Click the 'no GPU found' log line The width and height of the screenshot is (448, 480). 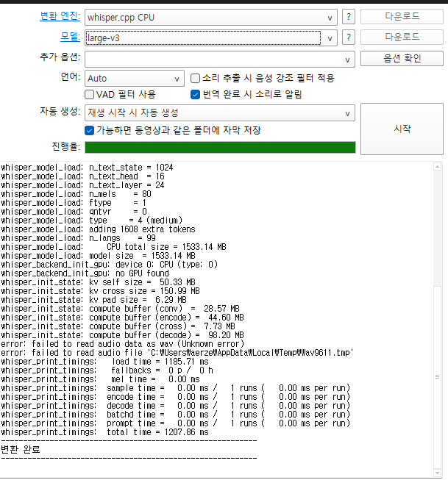tap(85, 273)
